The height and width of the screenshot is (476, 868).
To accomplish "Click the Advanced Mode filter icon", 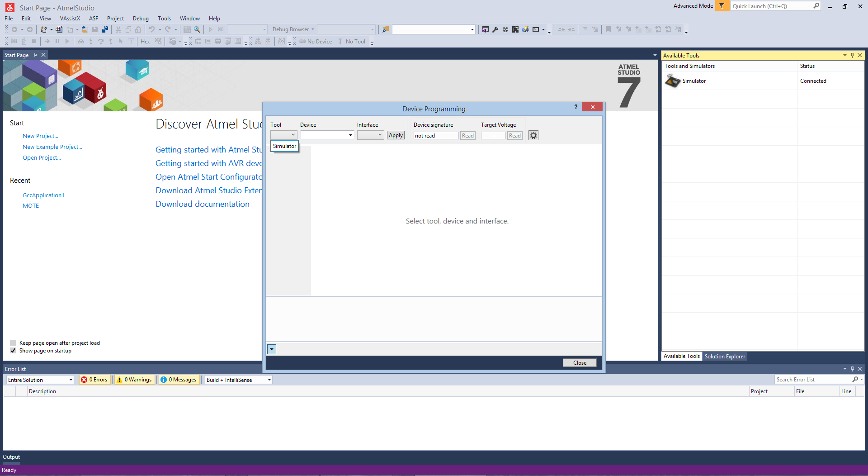I will click(x=722, y=6).
